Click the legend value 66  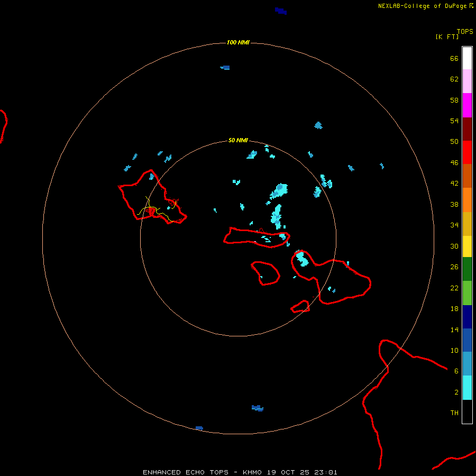tap(454, 58)
